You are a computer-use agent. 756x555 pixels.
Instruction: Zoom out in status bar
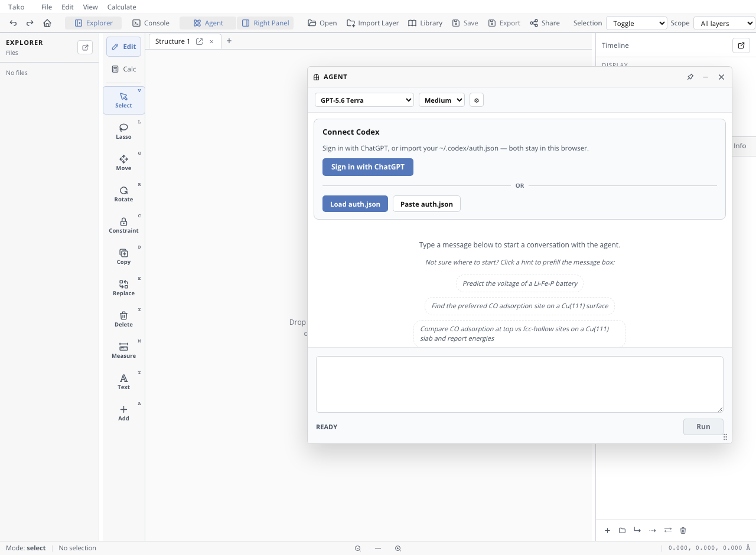[358, 548]
